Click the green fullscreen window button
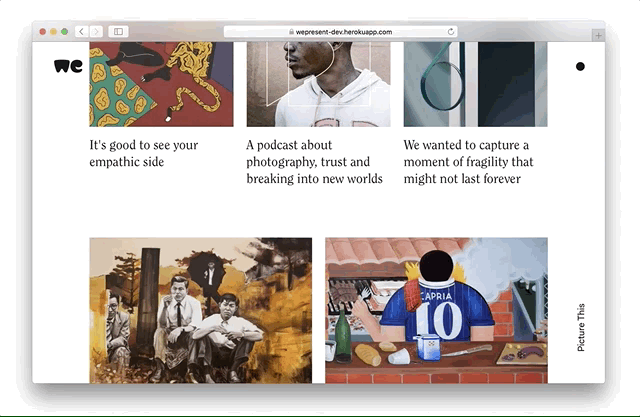 64,31
